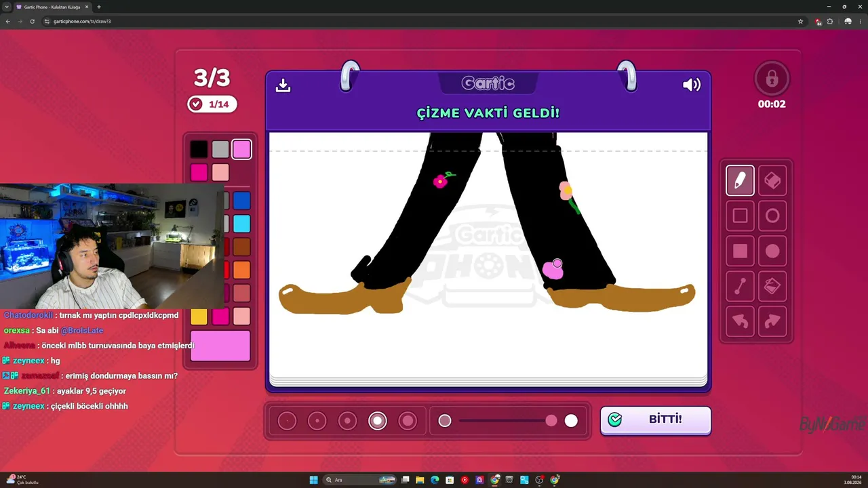This screenshot has width=868, height=488.
Task: Click the chat username Zekeriya_61
Action: [x=27, y=391]
